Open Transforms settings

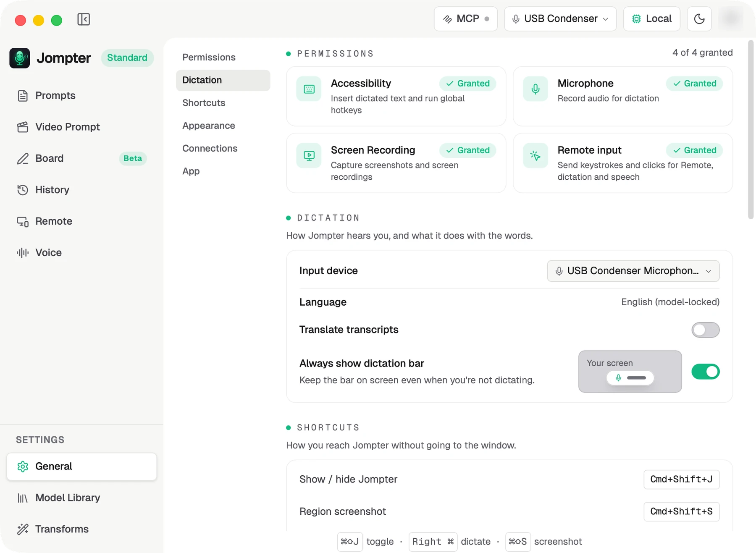click(81, 529)
